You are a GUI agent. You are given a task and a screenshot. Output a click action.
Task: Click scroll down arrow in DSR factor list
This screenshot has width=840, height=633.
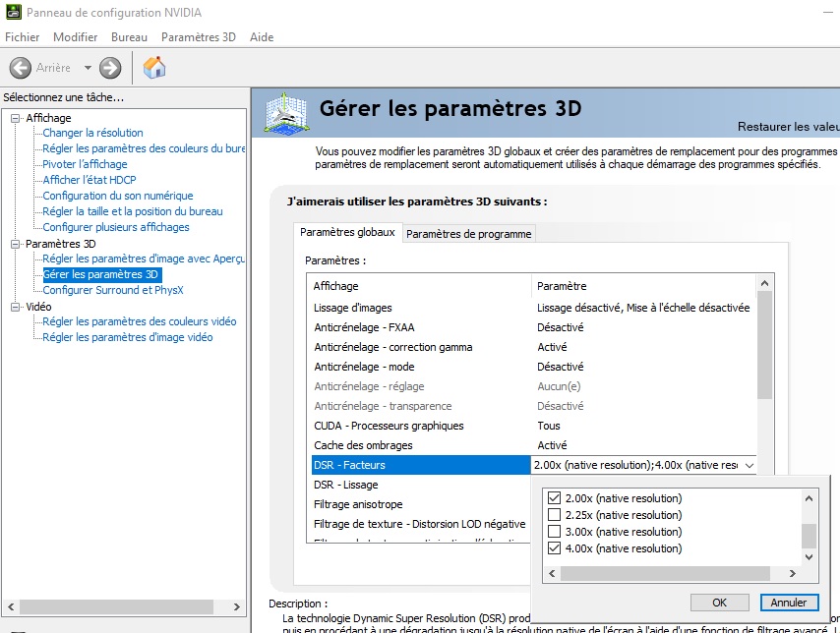[809, 557]
